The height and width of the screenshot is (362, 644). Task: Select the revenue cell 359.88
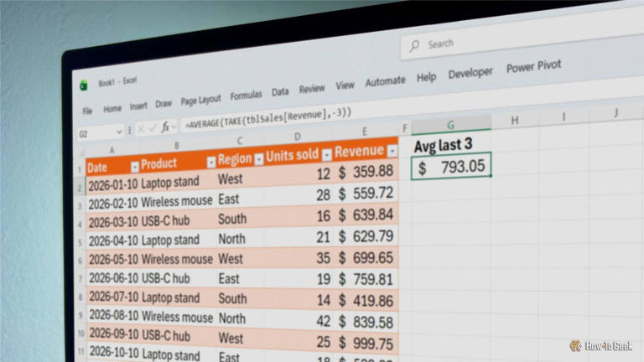pyautogui.click(x=365, y=172)
